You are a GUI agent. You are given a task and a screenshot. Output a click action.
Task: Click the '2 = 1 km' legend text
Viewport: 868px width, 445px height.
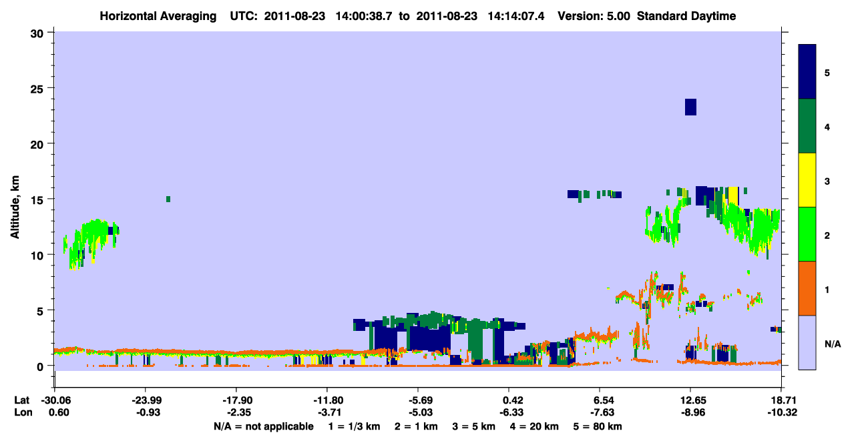coord(416,426)
